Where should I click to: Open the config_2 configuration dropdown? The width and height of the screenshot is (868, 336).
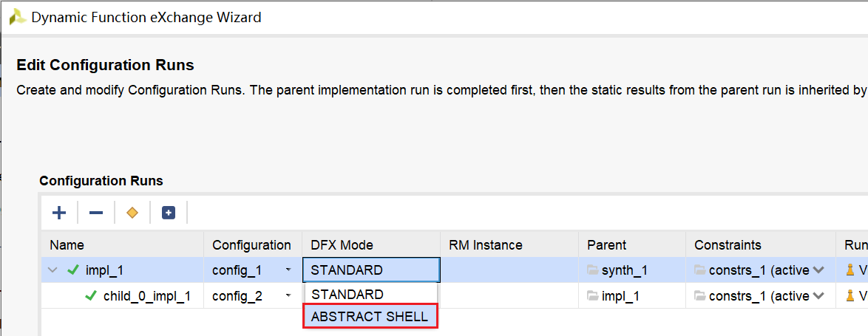coord(288,296)
